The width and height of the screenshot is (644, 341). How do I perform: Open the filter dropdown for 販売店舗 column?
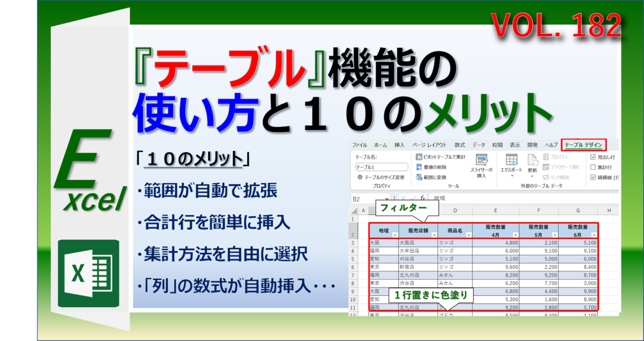[x=434, y=235]
